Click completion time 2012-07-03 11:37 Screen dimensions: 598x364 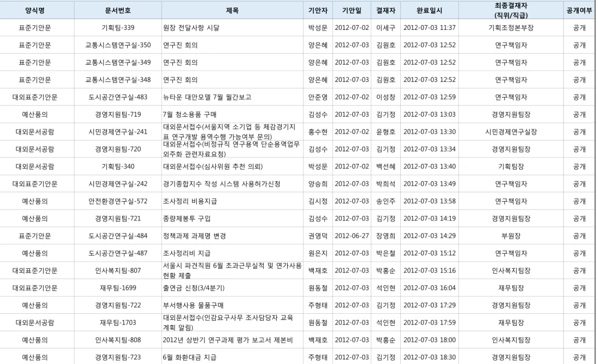pos(429,28)
